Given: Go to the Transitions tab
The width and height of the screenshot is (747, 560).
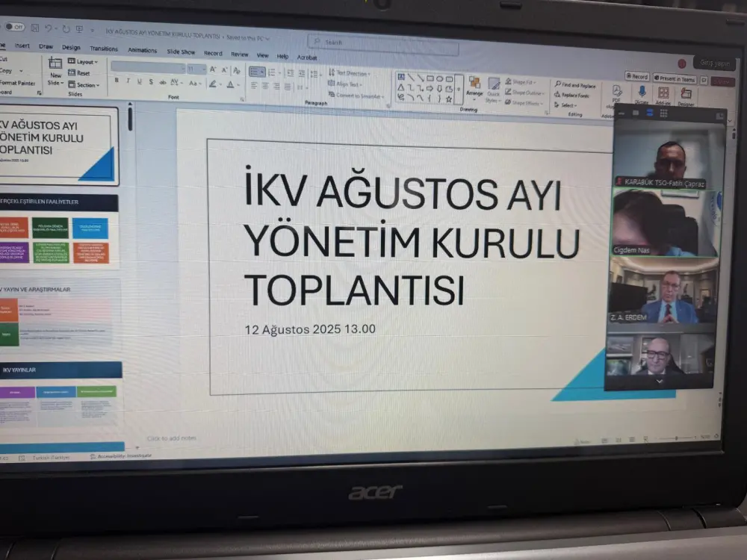Looking at the screenshot, I should tap(103, 49).
